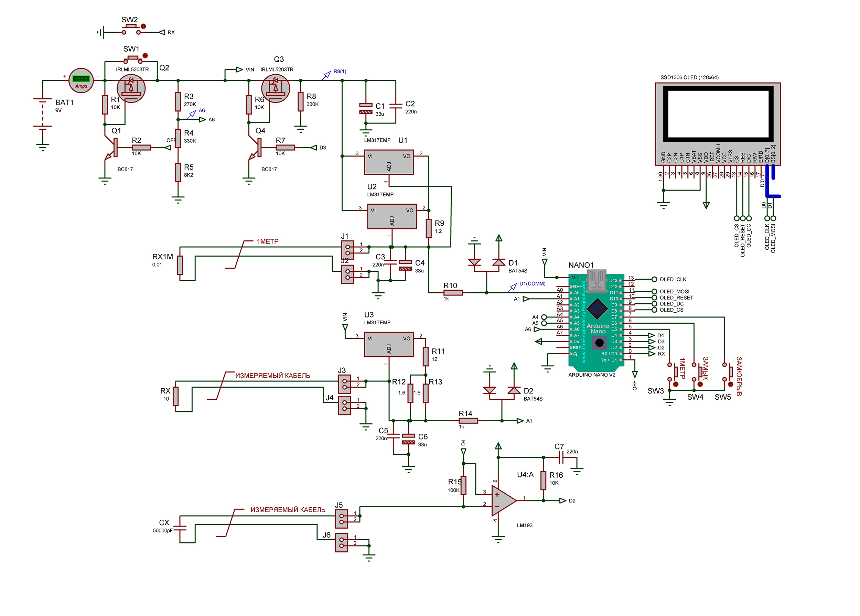This screenshot has height=616, width=860.
Task: Select the Q2 IRLML5203TR MOSFET symbol
Action: coord(131,88)
